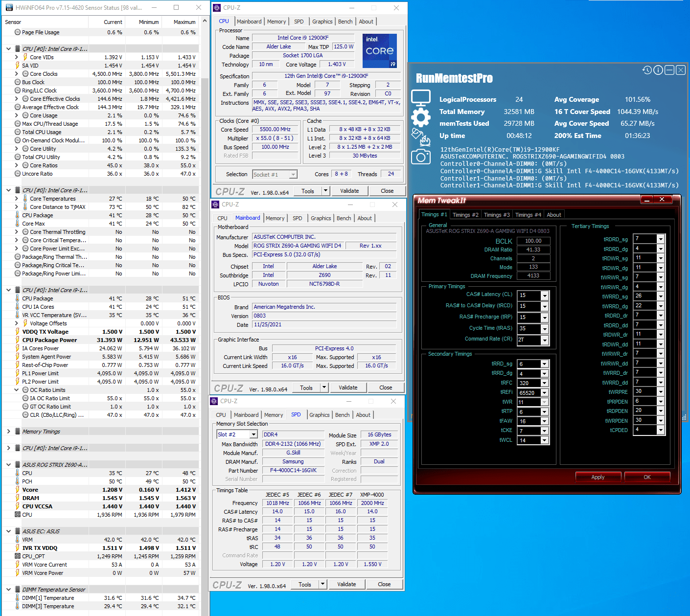The image size is (690, 616).
Task: Open the history clock icon in RunMemtestPro
Action: [647, 70]
